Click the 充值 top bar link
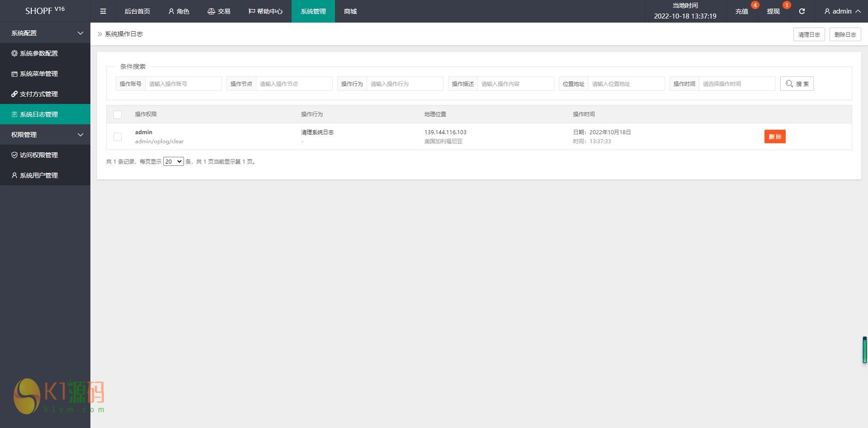The width and height of the screenshot is (868, 428). click(x=742, y=11)
